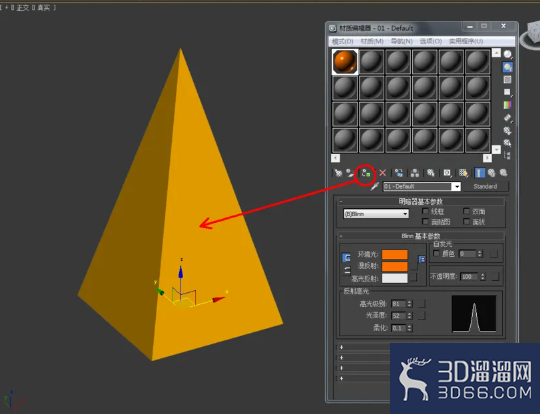The height and width of the screenshot is (414, 540).
Task: Click Go to Parent icon
Action: 491,173
